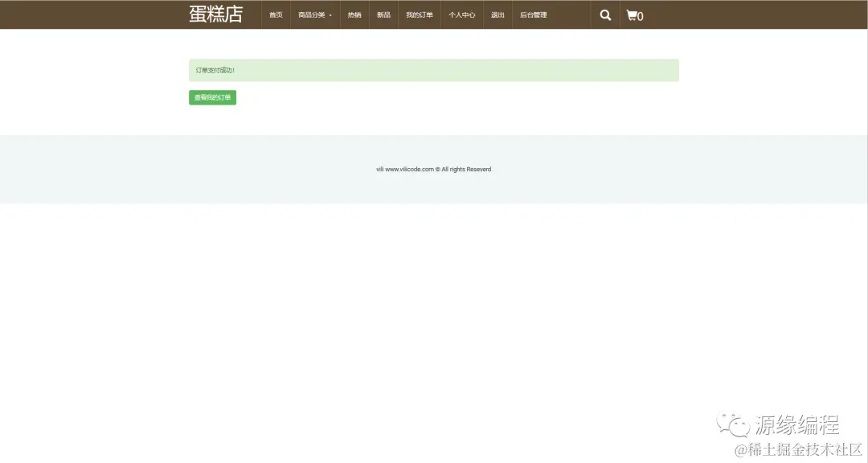
Task: Click the footer copyright text vili www.vilicode.com
Action: click(433, 170)
